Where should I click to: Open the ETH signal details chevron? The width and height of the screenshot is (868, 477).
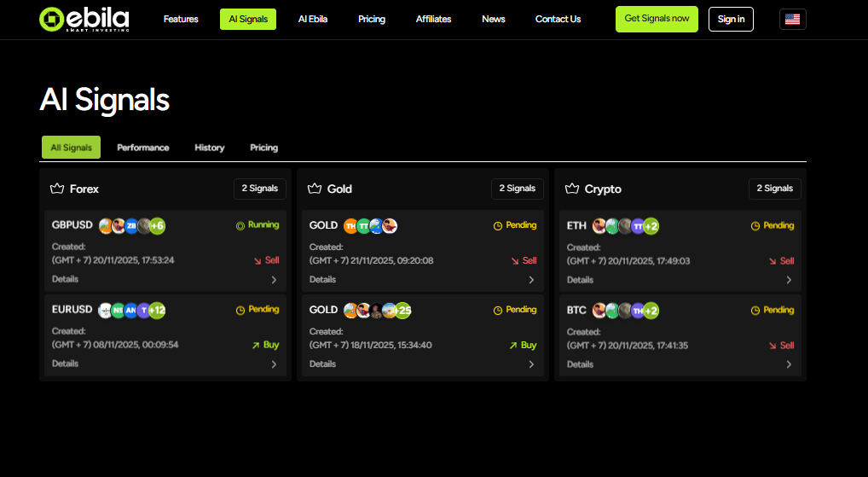789,280
